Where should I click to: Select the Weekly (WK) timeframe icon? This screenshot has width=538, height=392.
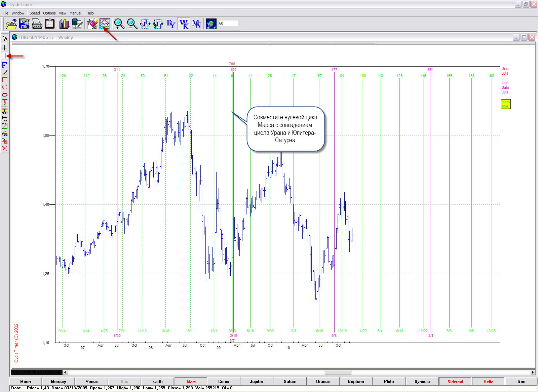tap(184, 24)
